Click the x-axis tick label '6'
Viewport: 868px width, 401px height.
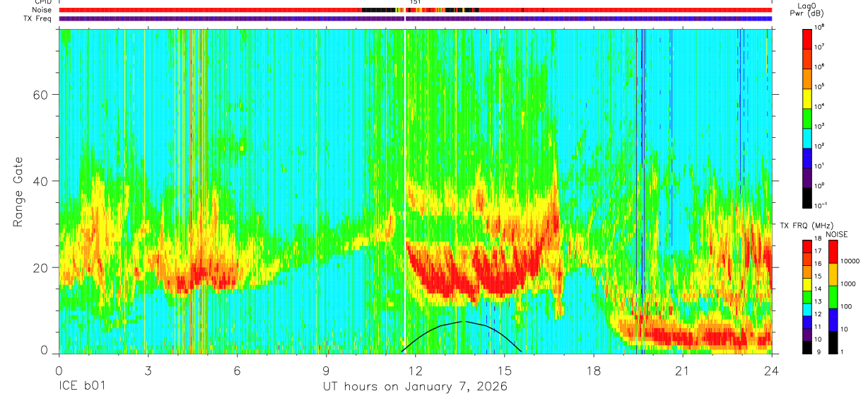coord(237,370)
